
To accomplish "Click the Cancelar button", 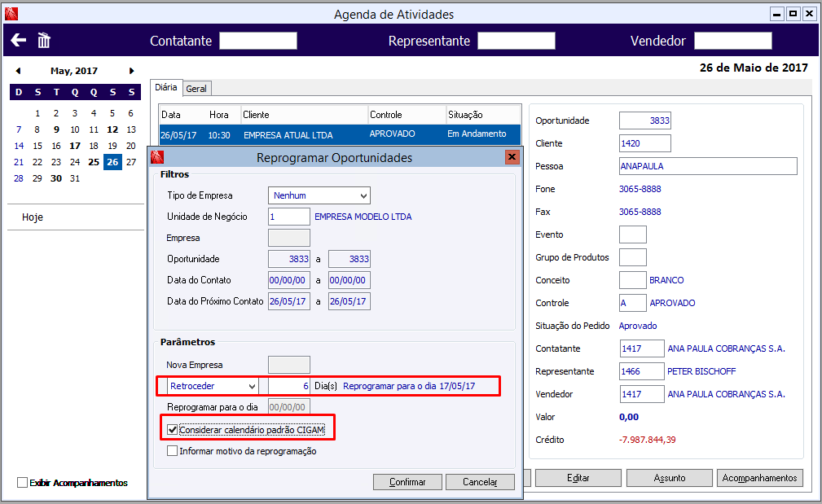I will click(x=480, y=482).
